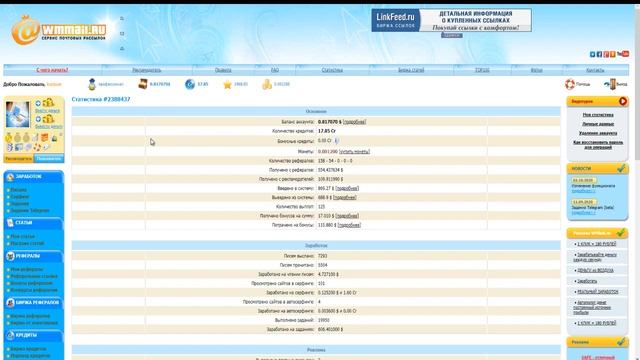Click the СТАТЬИ section header icon

[x=10, y=222]
